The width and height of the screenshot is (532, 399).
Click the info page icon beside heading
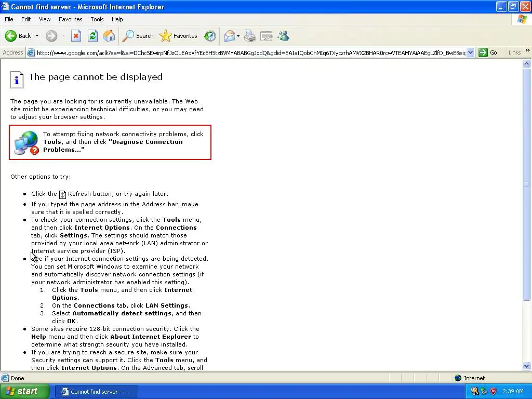(17, 79)
